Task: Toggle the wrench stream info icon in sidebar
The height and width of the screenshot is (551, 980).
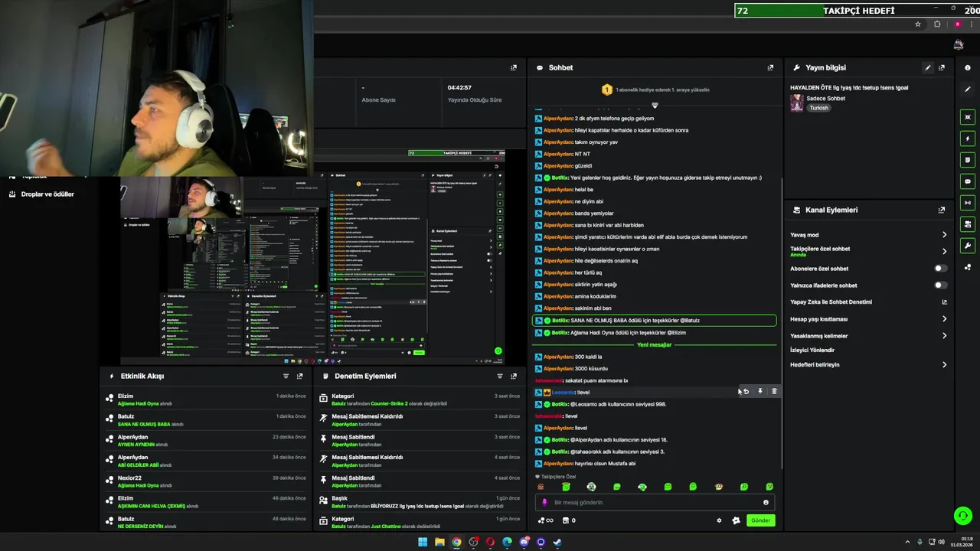Action: (x=968, y=246)
